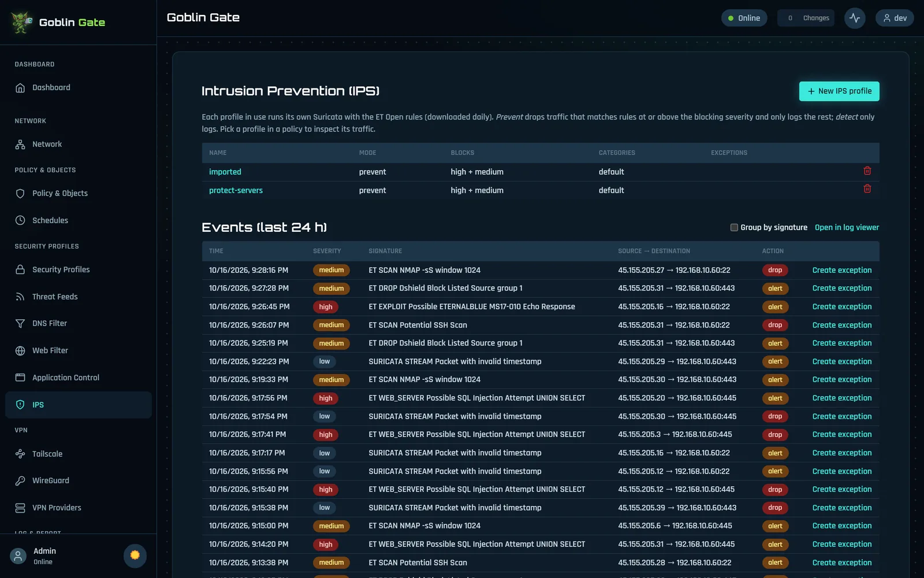Click the Tailscale icon

point(20,454)
